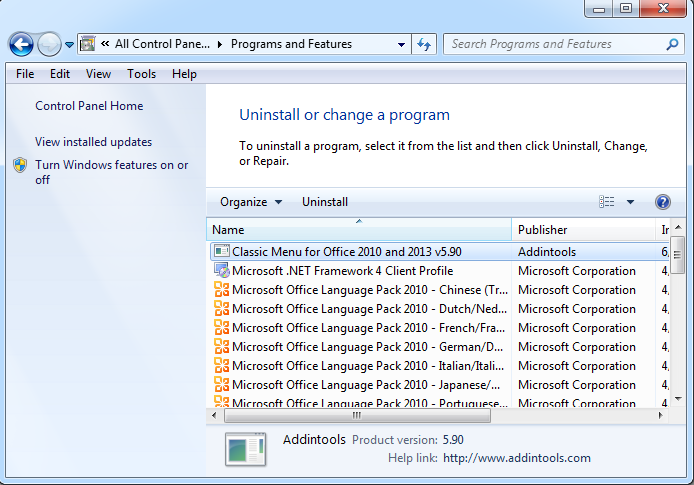Click the change view icon
This screenshot has height=485, width=694.
click(606, 202)
